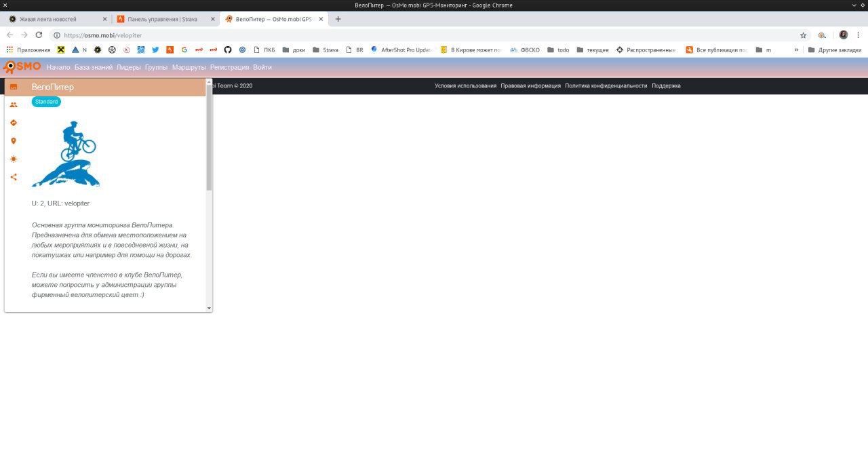Open the Распространенные bookmark

[x=646, y=50]
